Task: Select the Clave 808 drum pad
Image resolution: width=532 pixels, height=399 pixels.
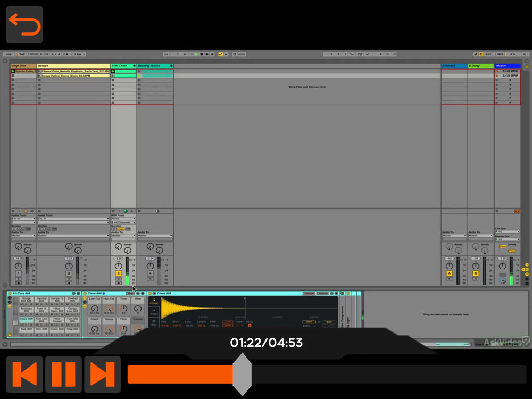Action: 26,319
